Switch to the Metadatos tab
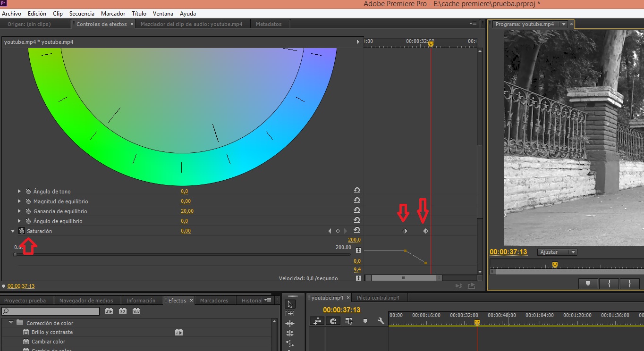The image size is (644, 351). click(x=269, y=24)
